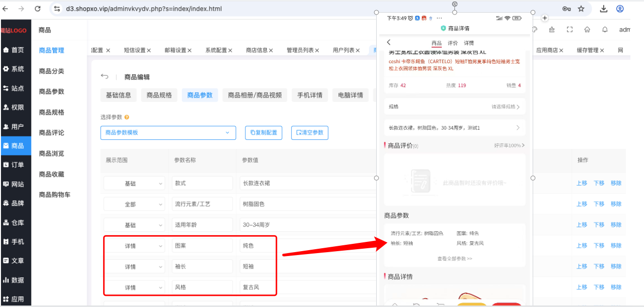Open 商品分类 in the sidebar submenu
This screenshot has height=307, width=644.
pos(52,71)
